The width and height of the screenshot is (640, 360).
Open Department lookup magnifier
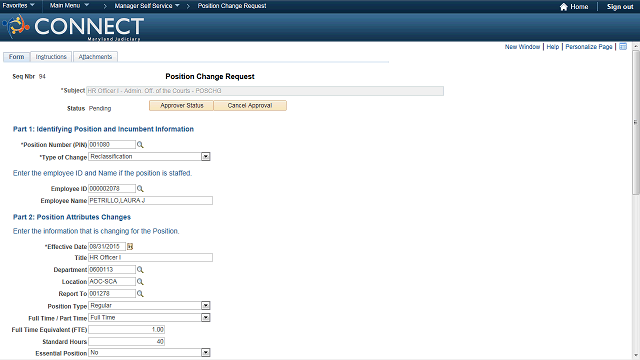140,270
